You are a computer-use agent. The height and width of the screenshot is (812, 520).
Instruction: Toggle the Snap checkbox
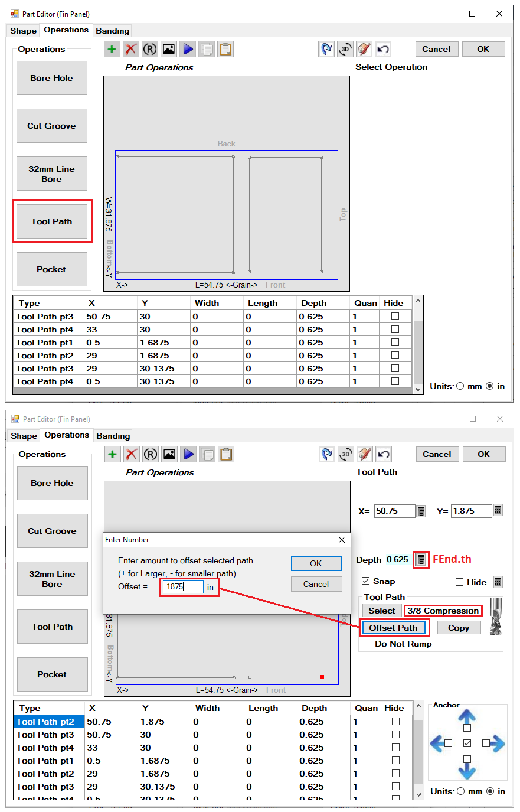[x=366, y=581]
